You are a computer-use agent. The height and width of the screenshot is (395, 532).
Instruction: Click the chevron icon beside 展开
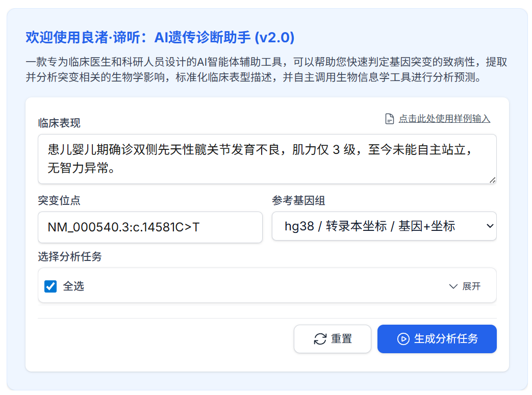453,286
